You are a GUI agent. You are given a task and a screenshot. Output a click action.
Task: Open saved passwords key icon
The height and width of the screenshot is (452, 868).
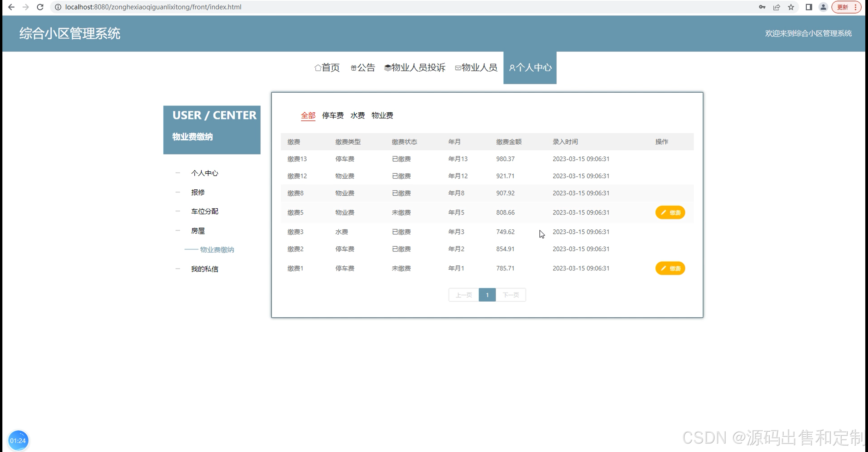tap(762, 7)
